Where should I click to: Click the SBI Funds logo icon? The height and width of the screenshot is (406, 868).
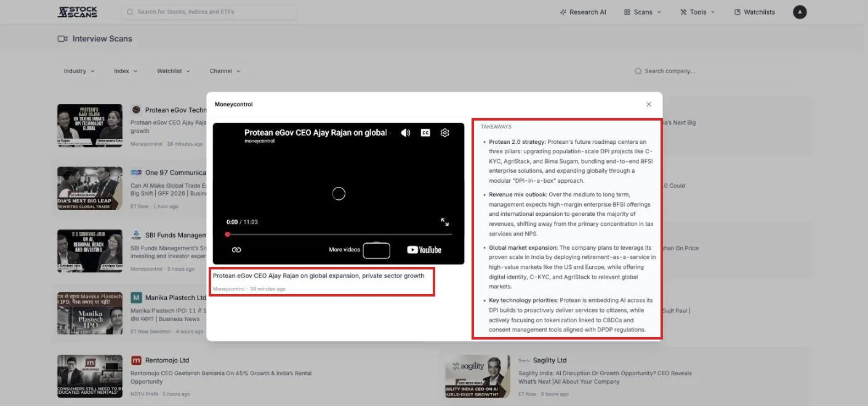point(136,235)
